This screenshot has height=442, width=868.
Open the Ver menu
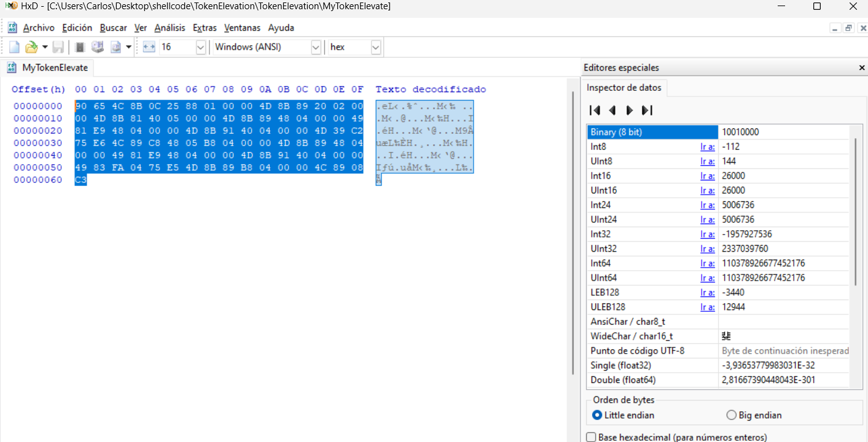pyautogui.click(x=141, y=28)
